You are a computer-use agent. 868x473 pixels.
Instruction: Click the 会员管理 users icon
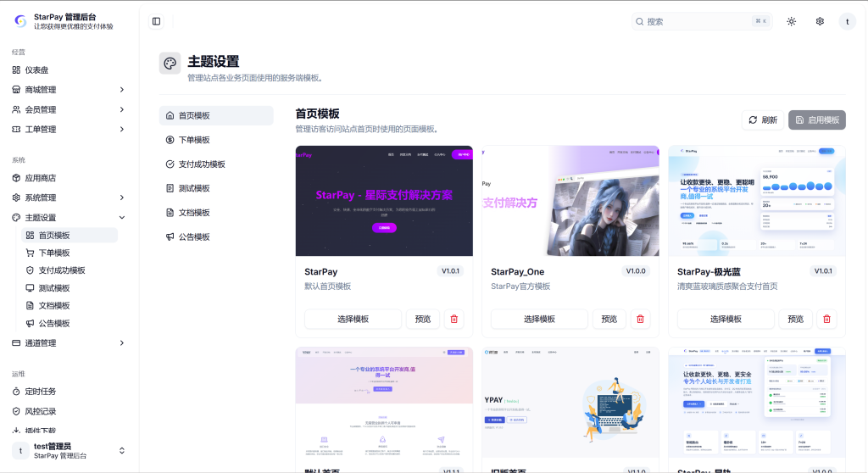pyautogui.click(x=16, y=109)
